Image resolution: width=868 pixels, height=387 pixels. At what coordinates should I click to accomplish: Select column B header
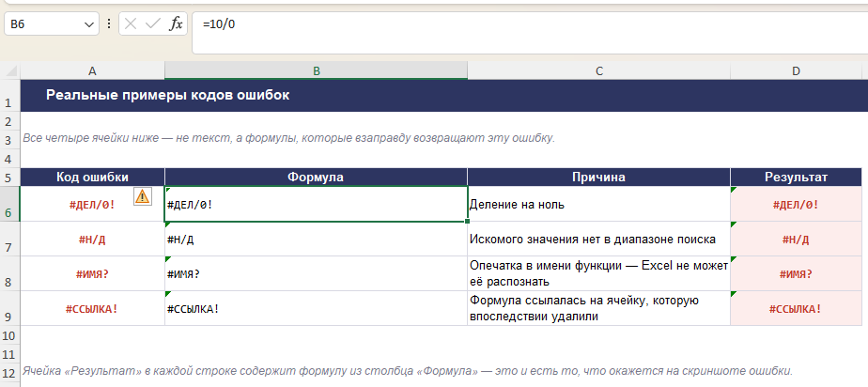pyautogui.click(x=316, y=70)
